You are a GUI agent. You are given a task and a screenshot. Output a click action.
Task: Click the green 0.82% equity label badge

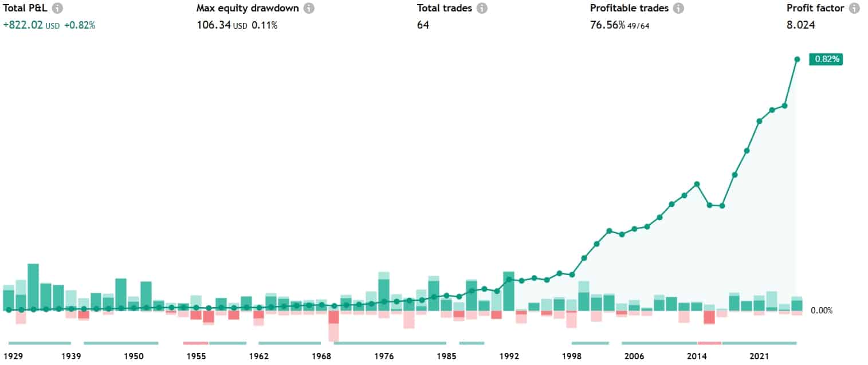pyautogui.click(x=826, y=59)
